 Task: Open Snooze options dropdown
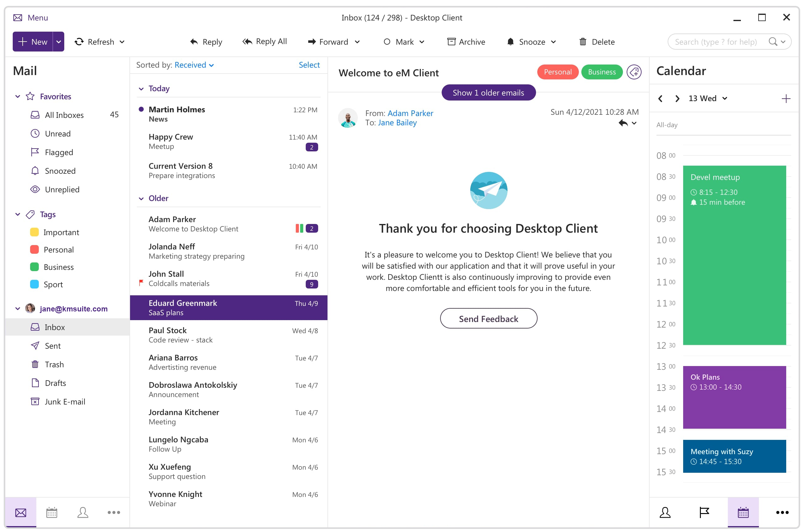click(x=553, y=42)
